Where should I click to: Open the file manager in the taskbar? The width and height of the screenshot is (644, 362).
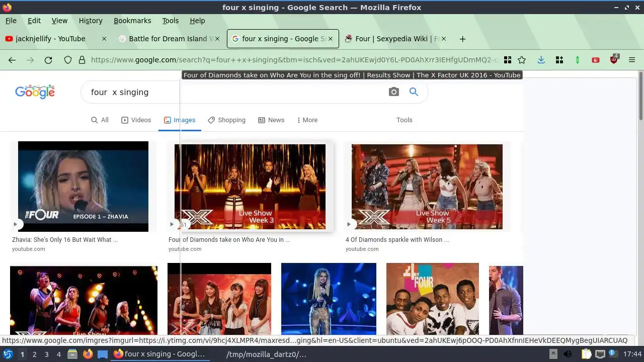(x=72, y=354)
